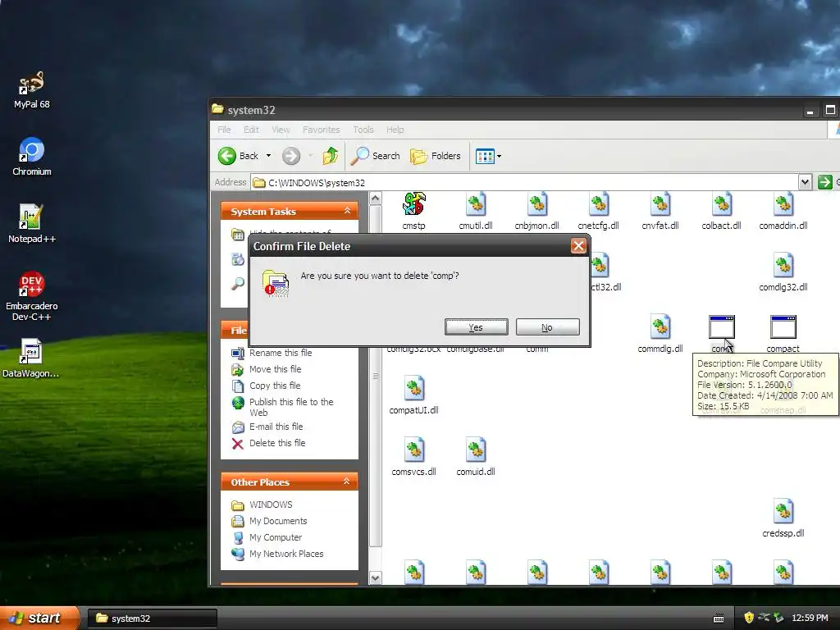Select the credssp.dll file
Image resolution: width=840 pixels, height=630 pixels.
[783, 519]
